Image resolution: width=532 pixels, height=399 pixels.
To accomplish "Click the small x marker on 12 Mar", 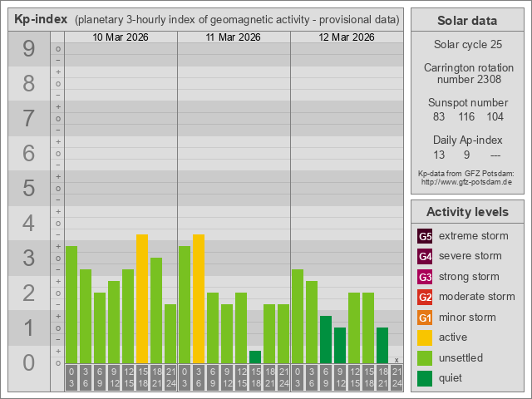I will (397, 360).
